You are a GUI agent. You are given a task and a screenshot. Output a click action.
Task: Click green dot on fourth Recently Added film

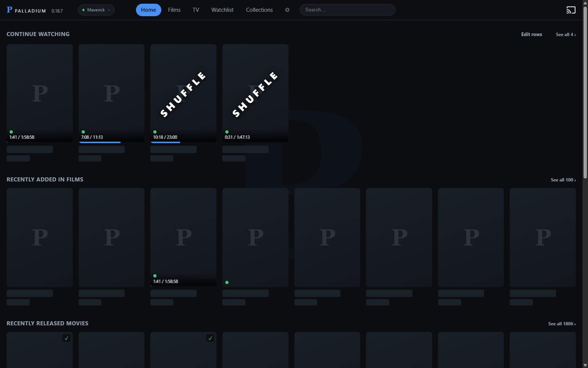pos(227,282)
